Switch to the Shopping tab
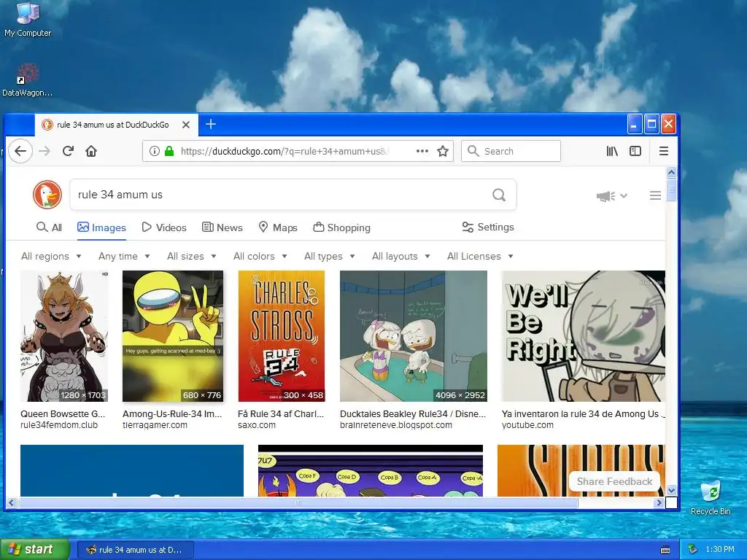The image size is (747, 560). click(341, 227)
